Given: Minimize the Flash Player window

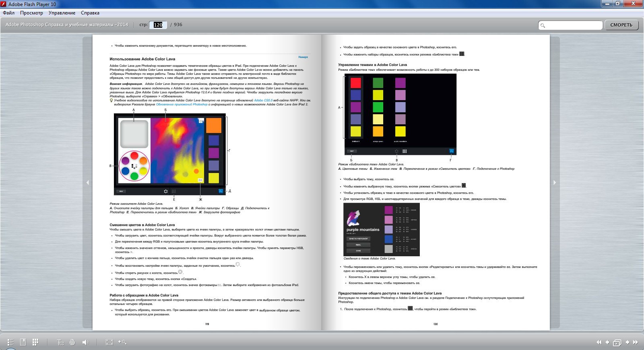Looking at the screenshot, I should click(607, 4).
